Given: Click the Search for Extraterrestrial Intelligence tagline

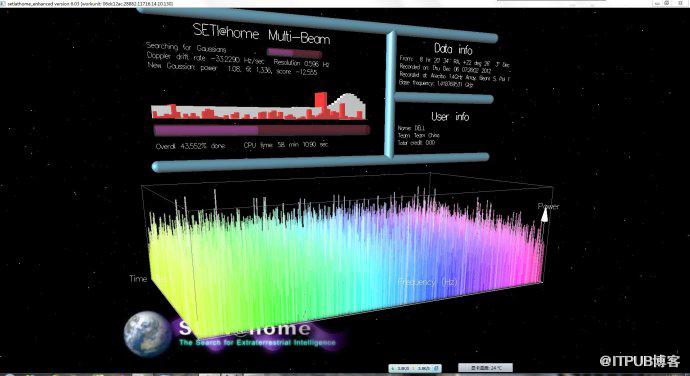Looking at the screenshot, I should [x=257, y=343].
